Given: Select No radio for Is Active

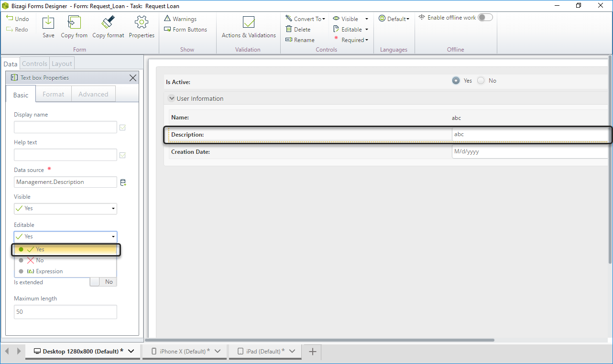Looking at the screenshot, I should point(481,81).
